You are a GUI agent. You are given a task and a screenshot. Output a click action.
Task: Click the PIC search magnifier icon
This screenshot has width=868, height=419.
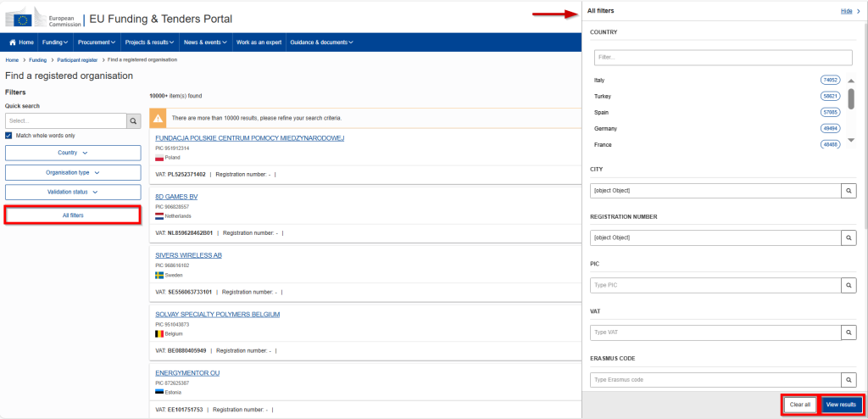[x=849, y=286]
